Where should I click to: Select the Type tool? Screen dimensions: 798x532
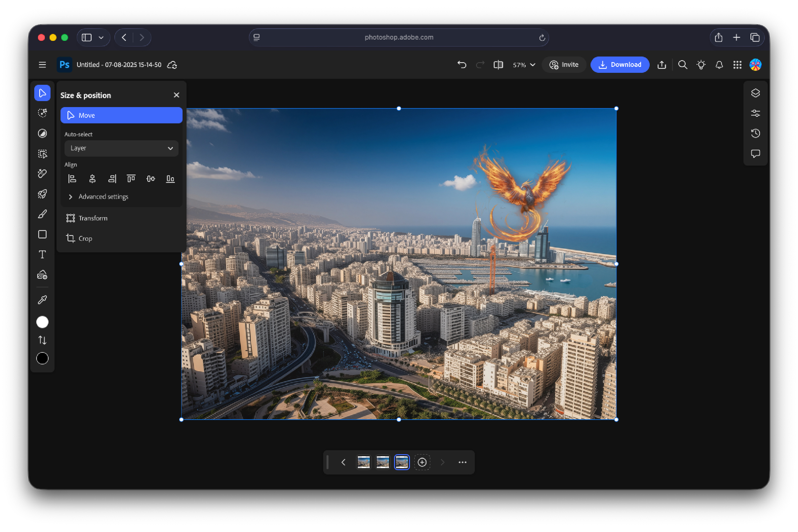[43, 254]
